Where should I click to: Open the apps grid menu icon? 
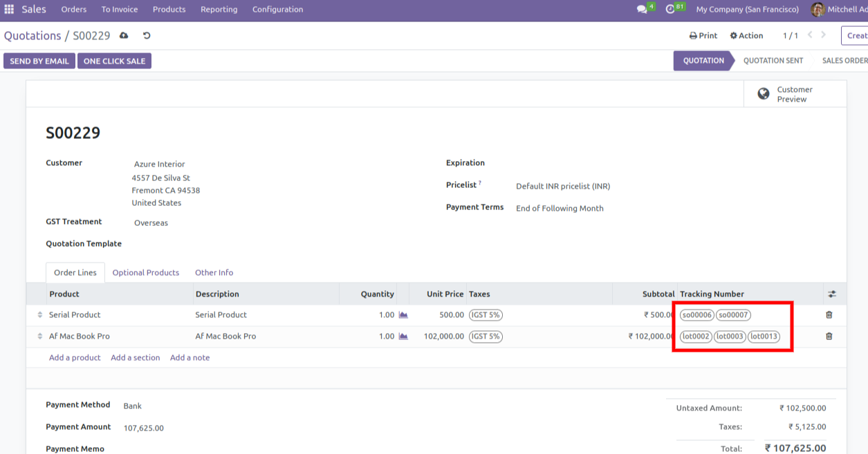click(x=9, y=10)
